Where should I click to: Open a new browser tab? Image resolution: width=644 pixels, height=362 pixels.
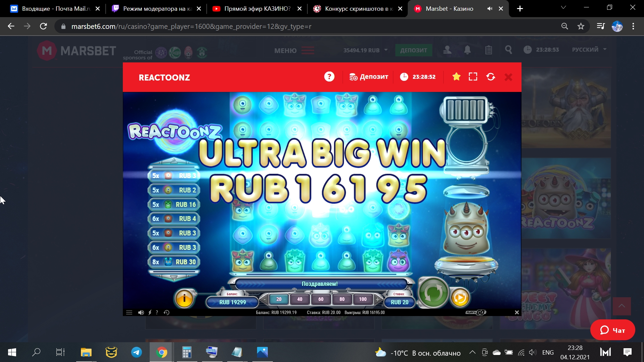click(520, 9)
